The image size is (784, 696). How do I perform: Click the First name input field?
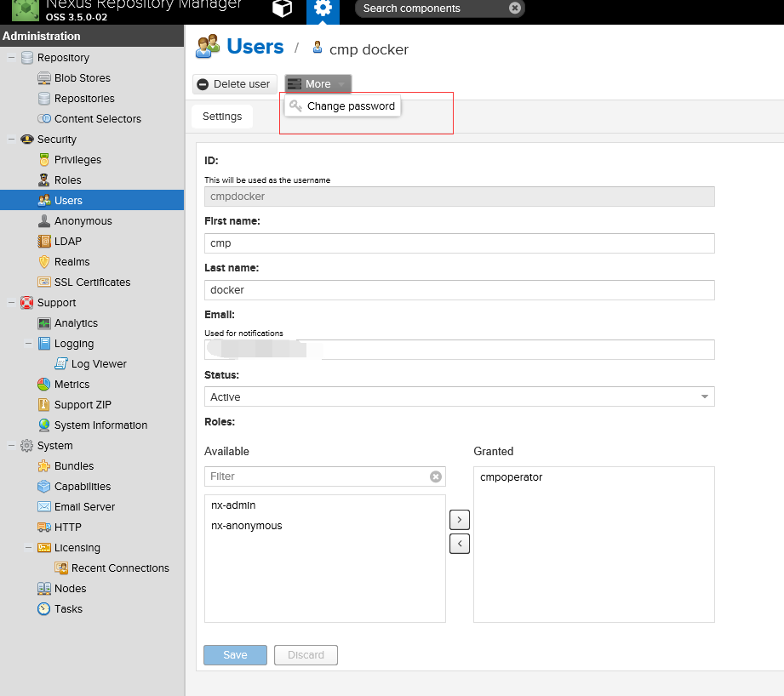coord(459,243)
